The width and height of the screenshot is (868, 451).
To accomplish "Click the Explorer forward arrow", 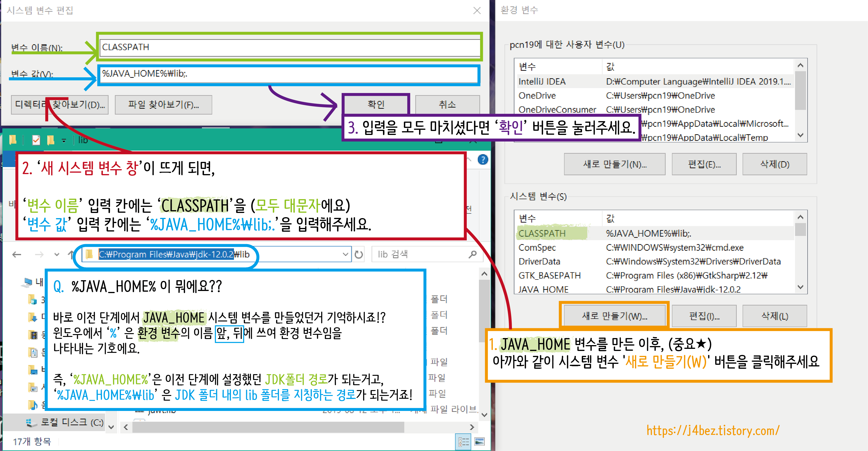I will (39, 255).
